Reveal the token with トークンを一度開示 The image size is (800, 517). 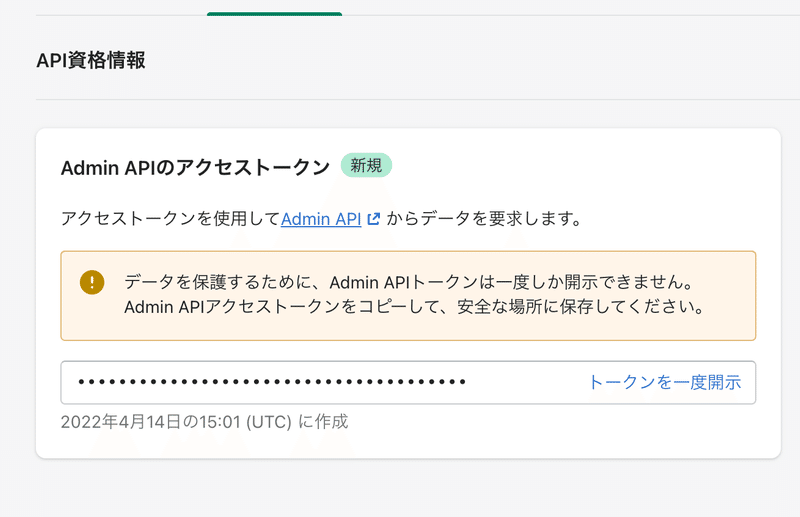(x=664, y=382)
